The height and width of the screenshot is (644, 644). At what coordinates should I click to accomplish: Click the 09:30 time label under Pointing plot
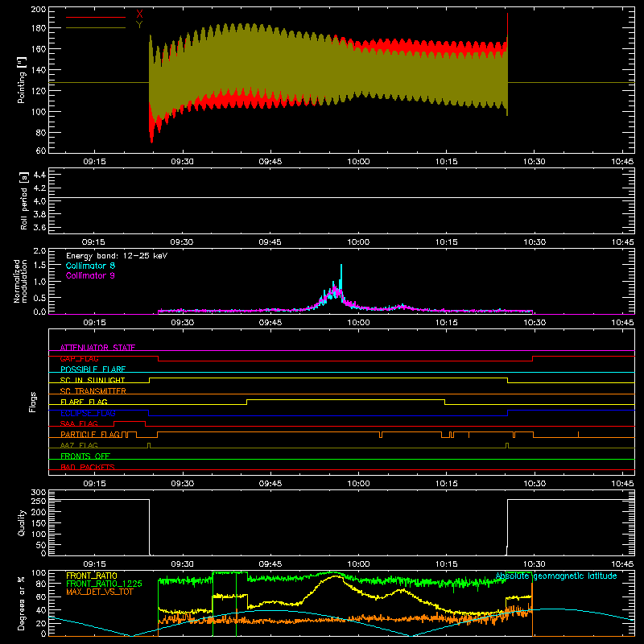(x=183, y=162)
